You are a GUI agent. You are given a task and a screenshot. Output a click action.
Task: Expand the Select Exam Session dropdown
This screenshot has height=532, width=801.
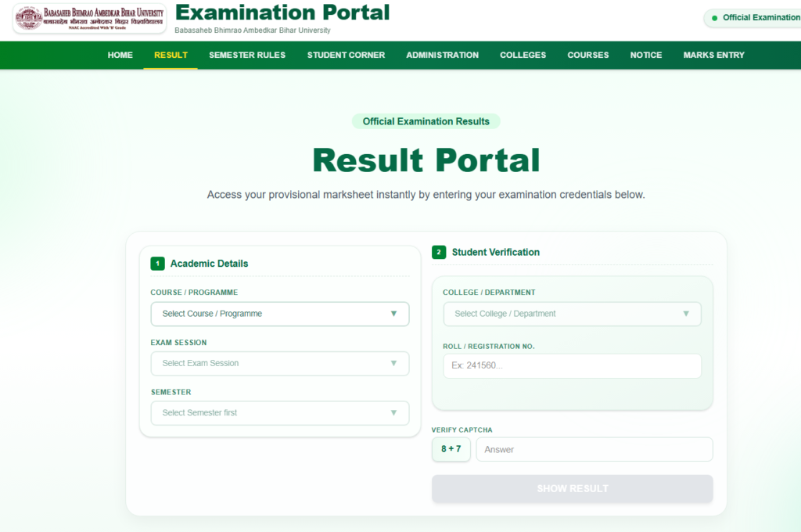[x=280, y=363]
